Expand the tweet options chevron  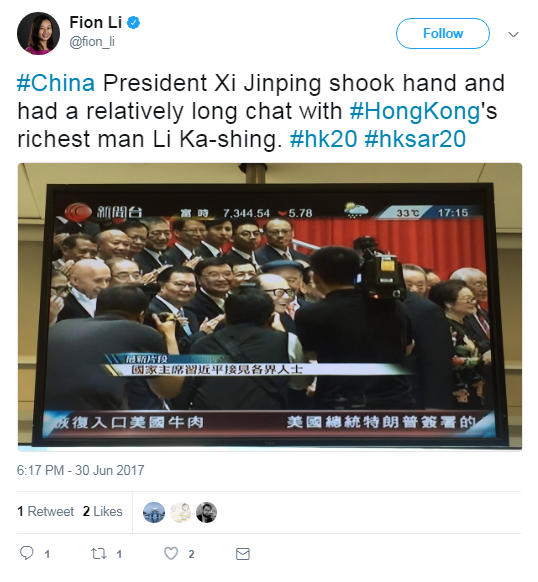click(513, 35)
